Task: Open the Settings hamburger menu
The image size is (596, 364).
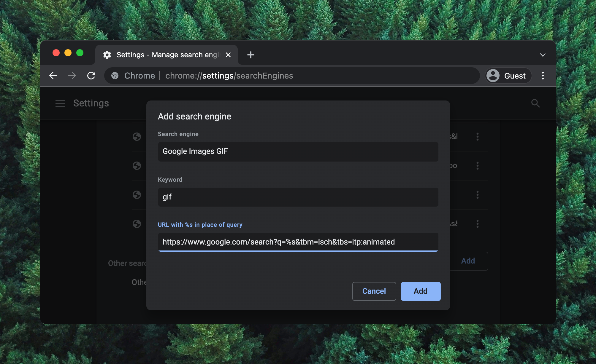Action: [x=60, y=103]
